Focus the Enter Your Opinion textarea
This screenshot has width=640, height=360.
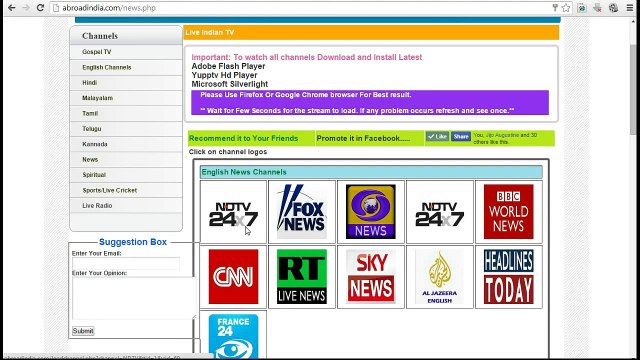pos(134,298)
